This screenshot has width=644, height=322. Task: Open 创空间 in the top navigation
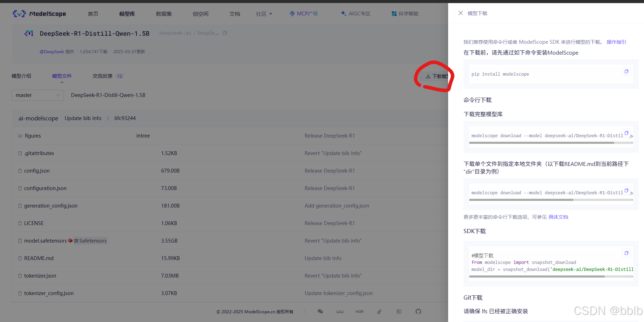(x=200, y=14)
